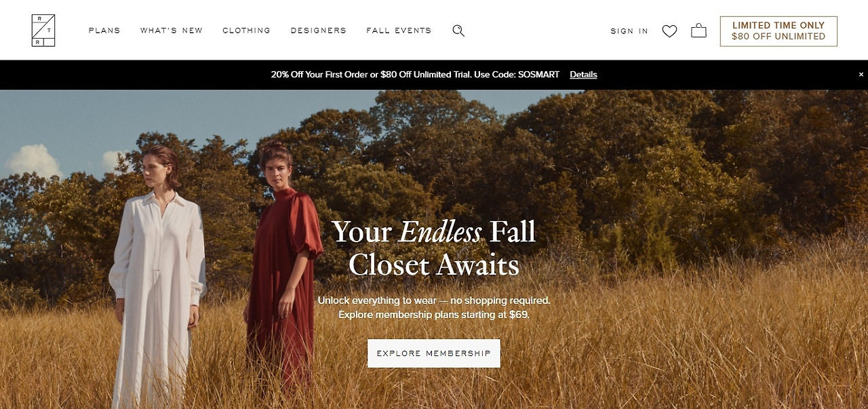Viewport: 868px width, 409px height.
Task: Expand the CLOTHING navigation menu
Action: [x=246, y=31]
